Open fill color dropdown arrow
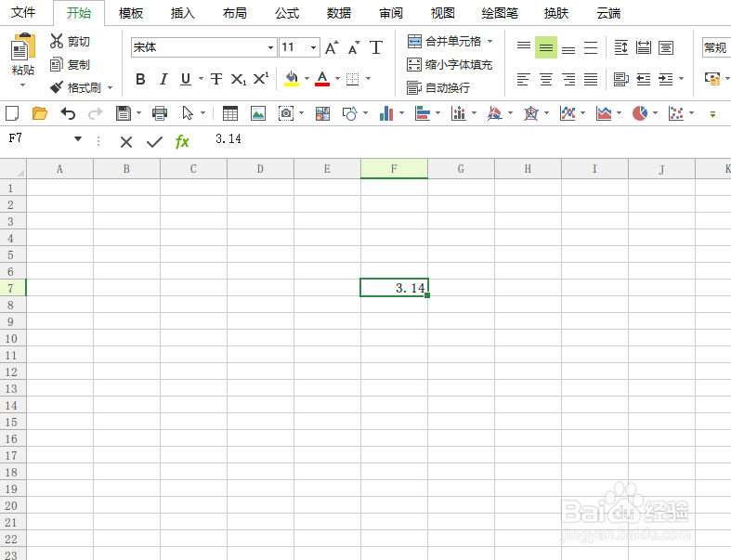Screen dimensions: 731x560 pos(307,78)
